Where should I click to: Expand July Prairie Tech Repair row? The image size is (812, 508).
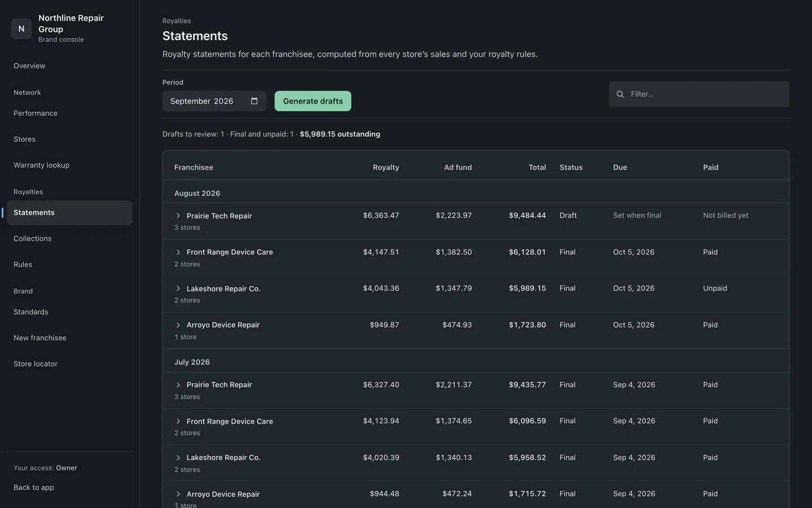click(x=178, y=385)
